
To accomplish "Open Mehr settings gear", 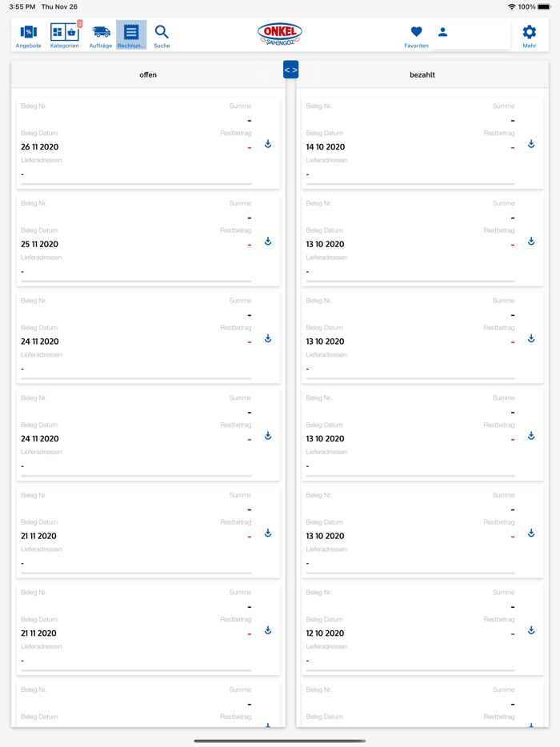I will tap(529, 35).
